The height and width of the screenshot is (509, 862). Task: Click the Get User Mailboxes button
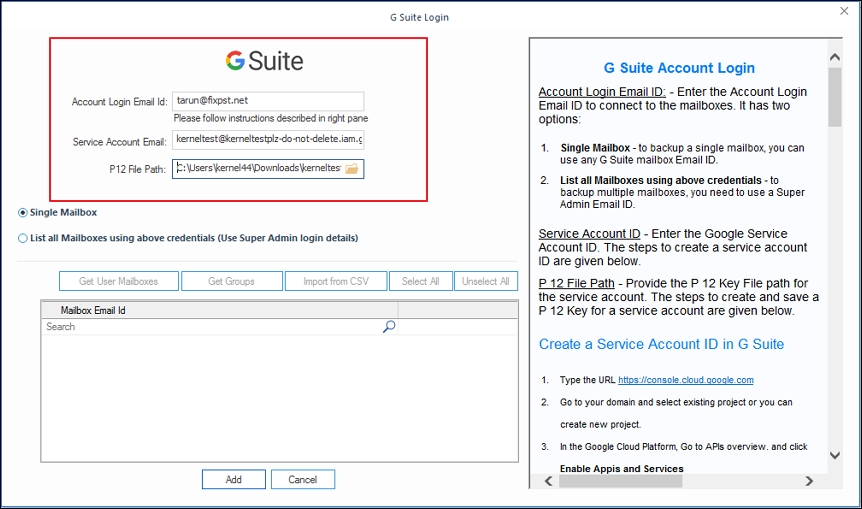(119, 281)
